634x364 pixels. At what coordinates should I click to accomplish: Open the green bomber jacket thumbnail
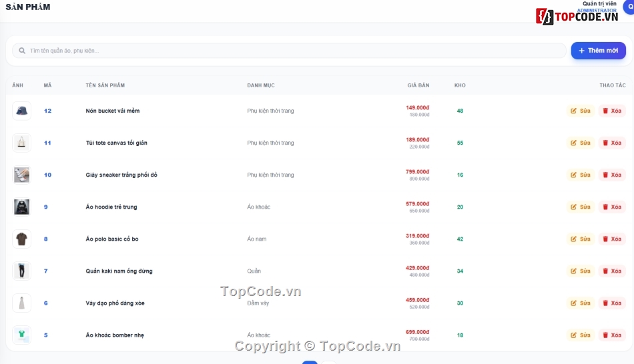(x=22, y=335)
